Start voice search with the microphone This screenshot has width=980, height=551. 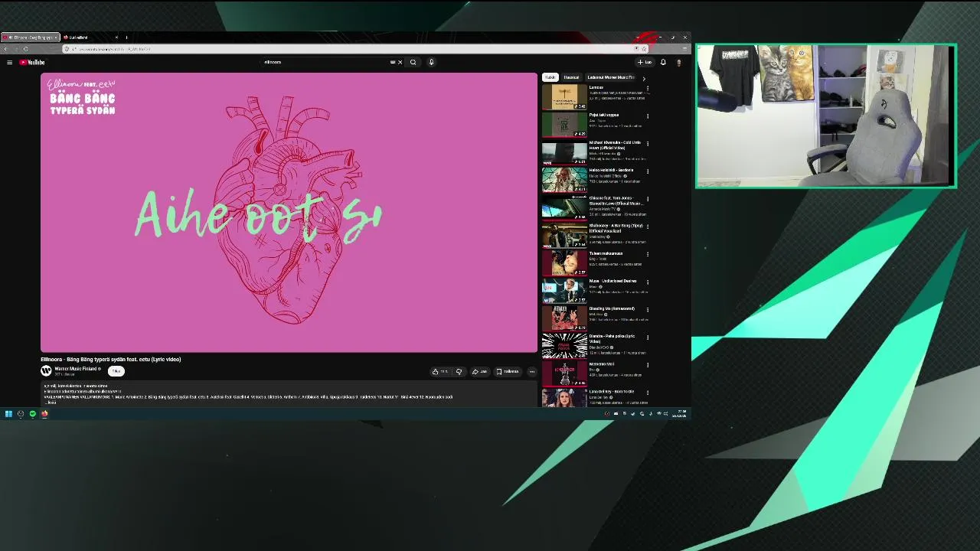(431, 62)
